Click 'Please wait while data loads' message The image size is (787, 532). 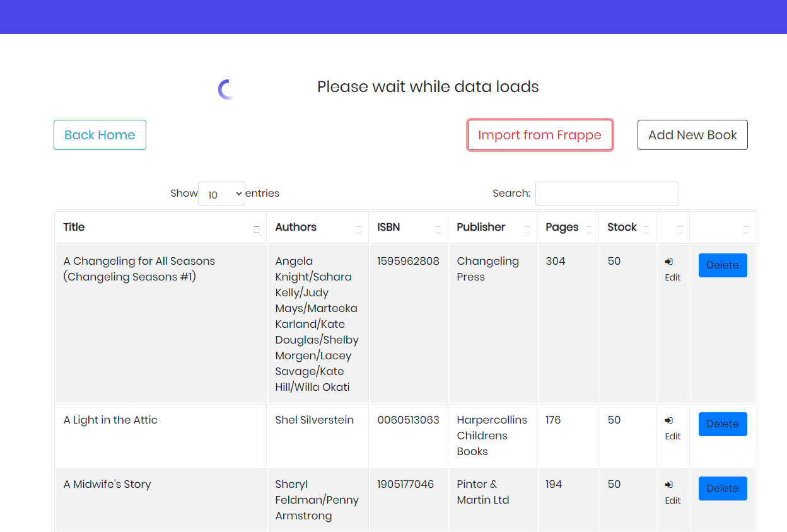click(x=428, y=87)
